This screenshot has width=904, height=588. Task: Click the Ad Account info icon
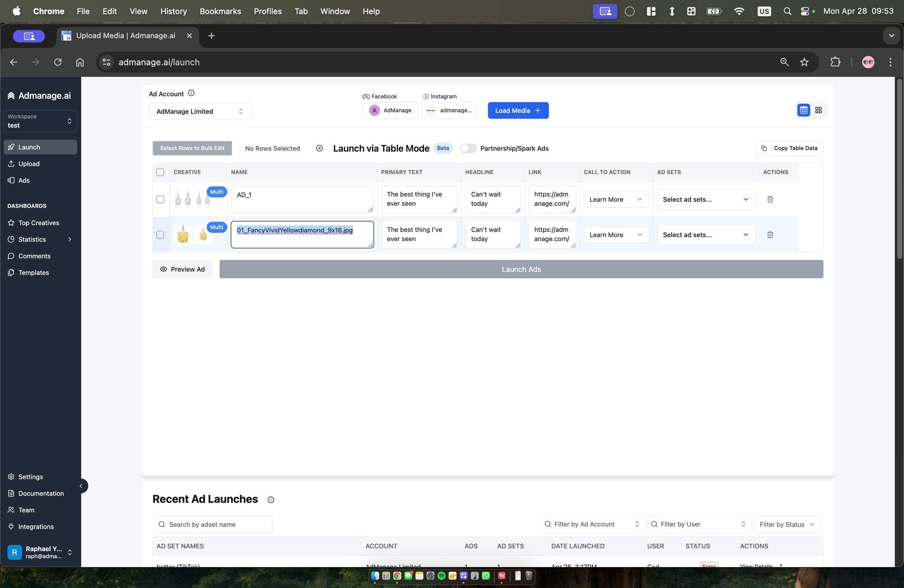192,93
